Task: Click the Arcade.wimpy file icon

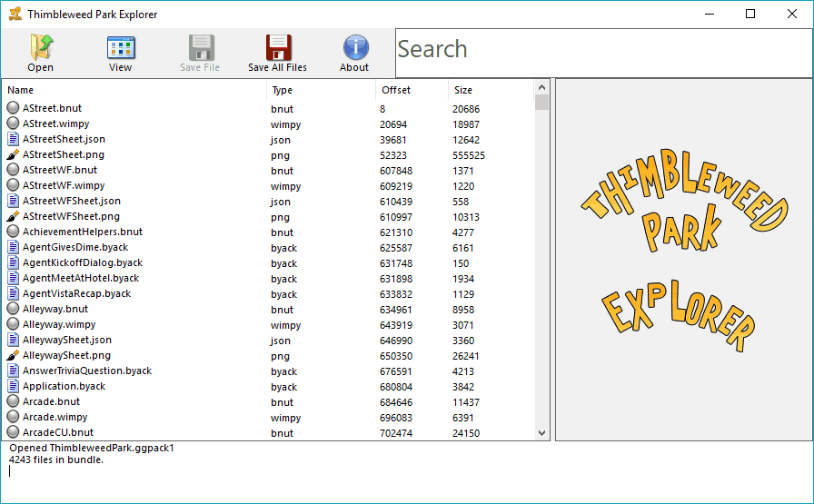Action: [13, 416]
